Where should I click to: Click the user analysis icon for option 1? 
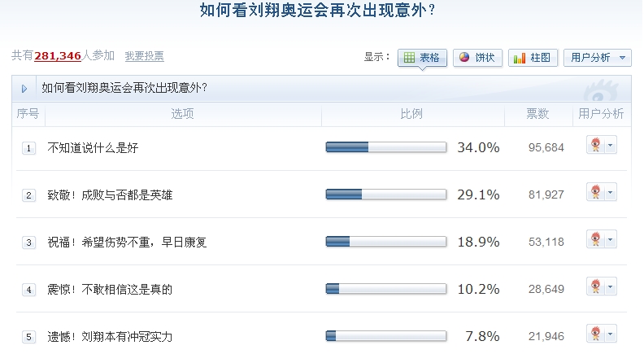point(596,145)
